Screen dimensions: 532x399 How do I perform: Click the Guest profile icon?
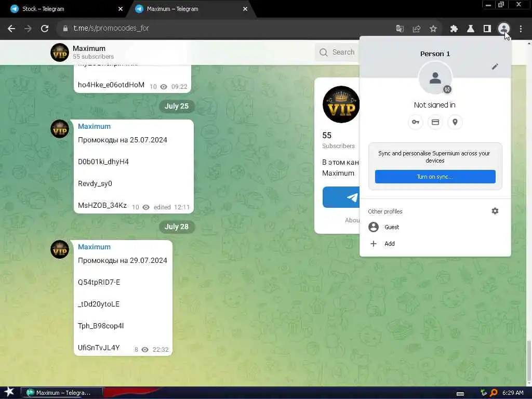[373, 227]
